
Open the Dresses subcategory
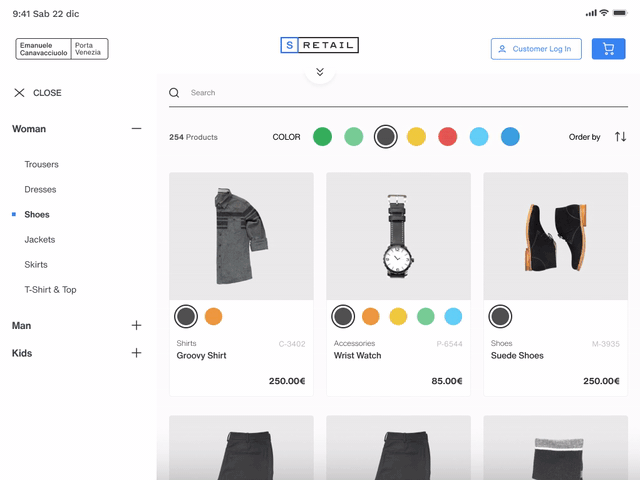40,190
